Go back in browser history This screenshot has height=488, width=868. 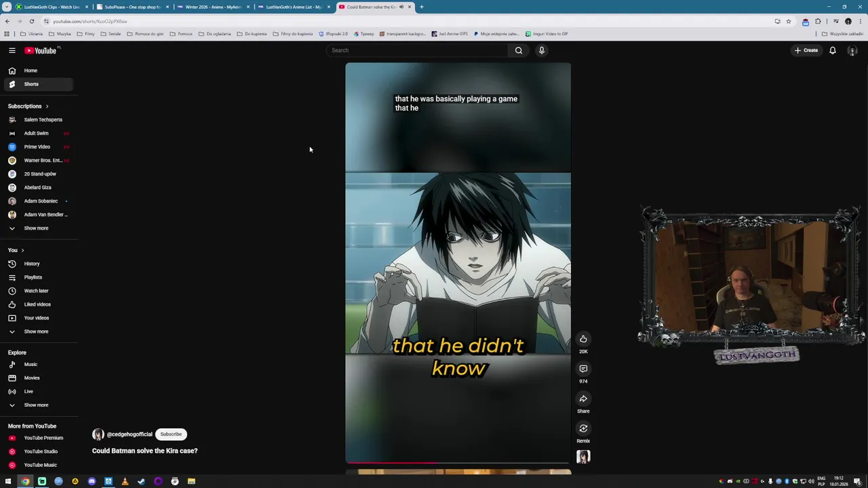click(7, 21)
